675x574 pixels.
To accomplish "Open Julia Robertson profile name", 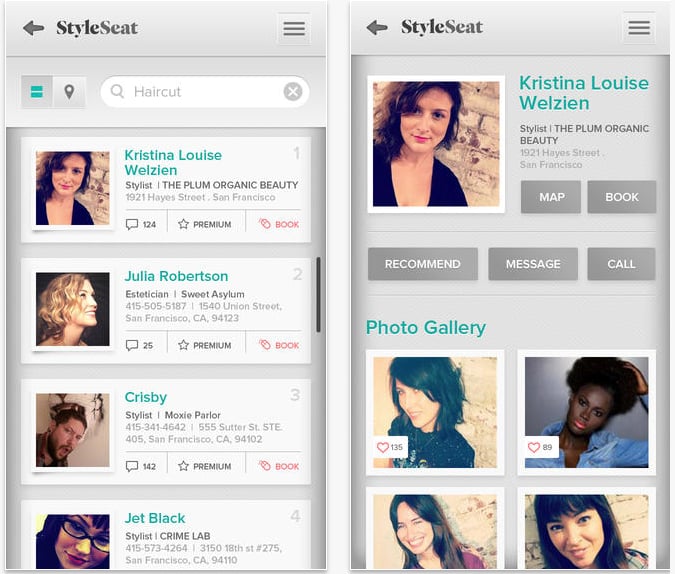I will (x=176, y=276).
